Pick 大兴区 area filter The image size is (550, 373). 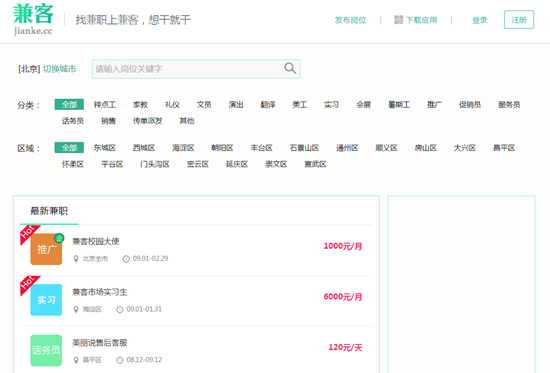coord(465,148)
